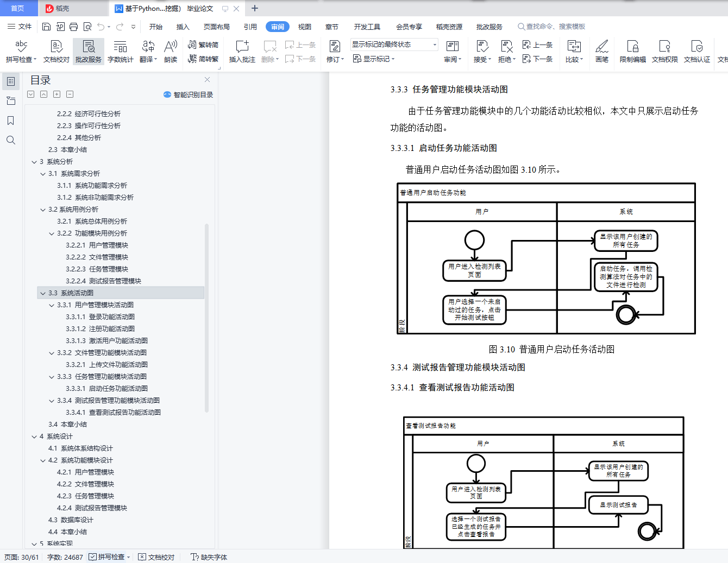The image size is (728, 563).
Task: Open Print Preview from quick access bar
Action: point(87,27)
